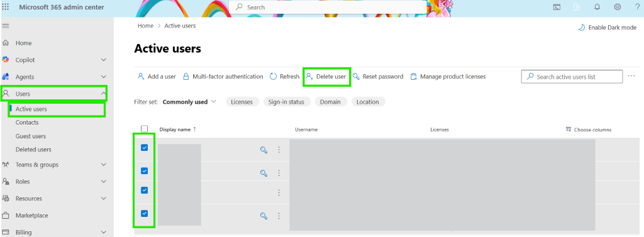Screen dimensions: 644x237
Task: Click the Marketplace bag icon
Action: tap(6, 215)
